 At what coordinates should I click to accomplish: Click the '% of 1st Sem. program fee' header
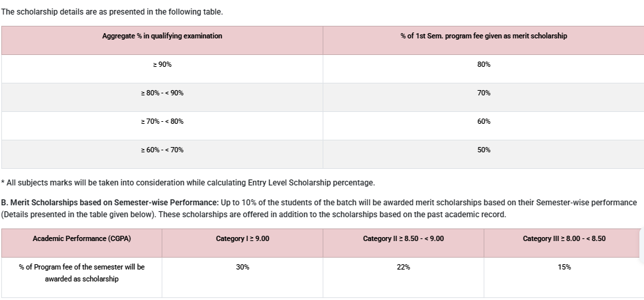click(x=484, y=36)
